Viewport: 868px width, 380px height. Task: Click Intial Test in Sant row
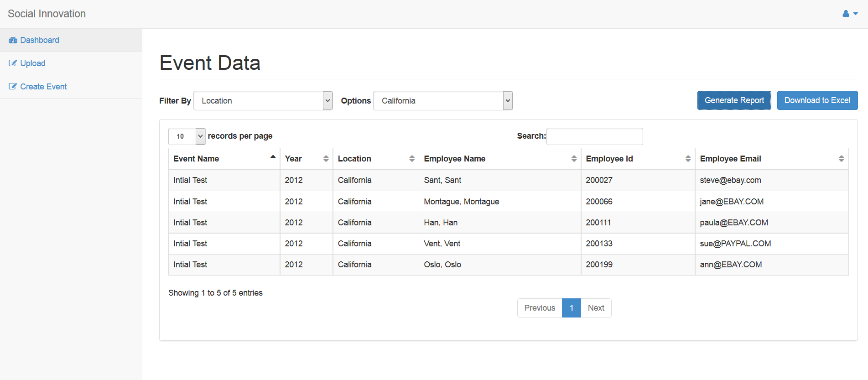tap(190, 180)
